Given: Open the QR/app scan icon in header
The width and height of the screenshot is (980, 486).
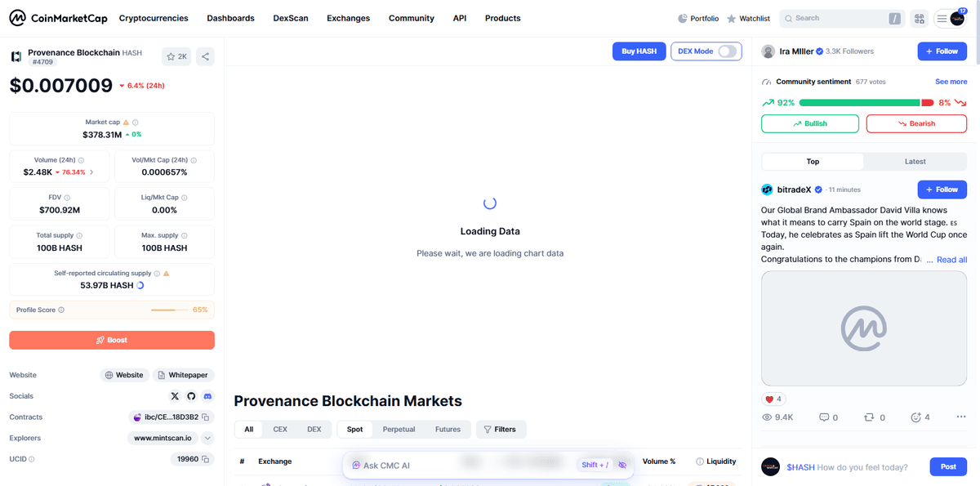Looking at the screenshot, I should (x=920, y=18).
